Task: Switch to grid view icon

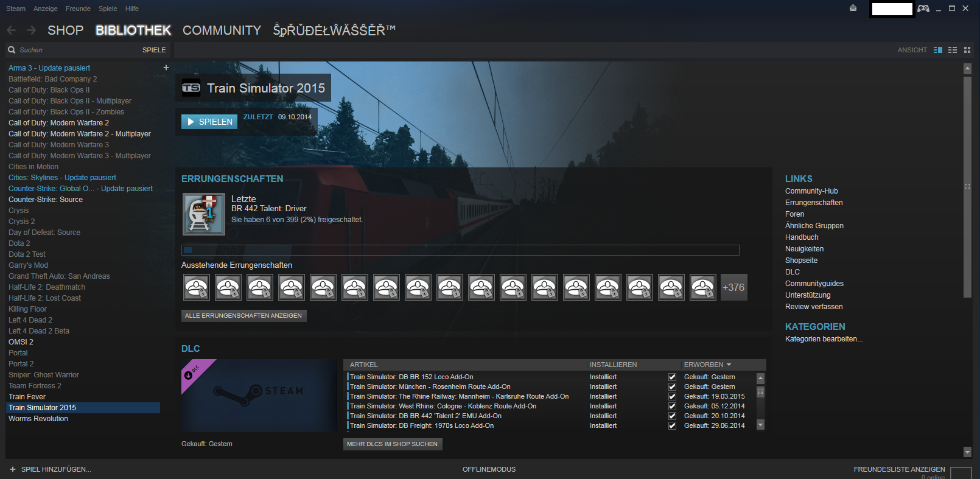Action: click(x=967, y=50)
